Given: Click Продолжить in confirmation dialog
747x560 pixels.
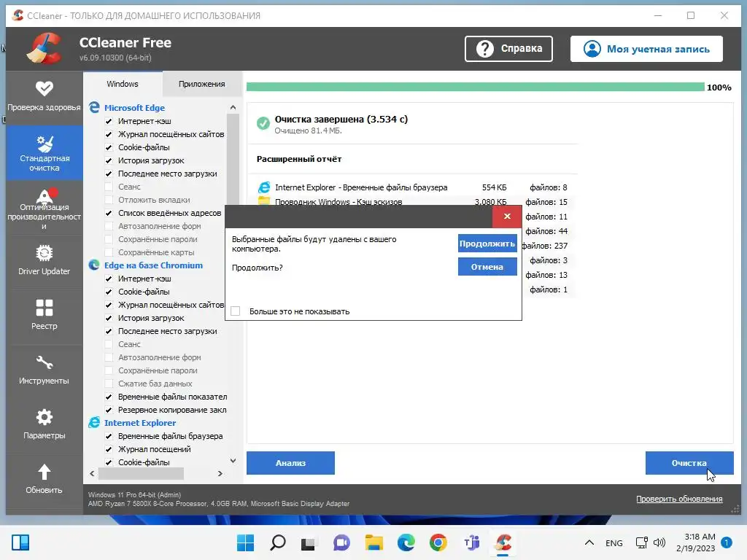Looking at the screenshot, I should tap(487, 244).
